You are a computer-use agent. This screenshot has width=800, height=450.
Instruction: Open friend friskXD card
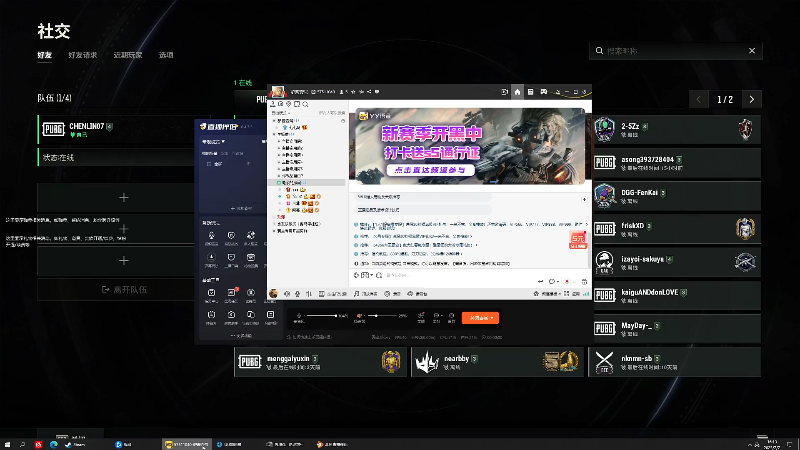677,229
